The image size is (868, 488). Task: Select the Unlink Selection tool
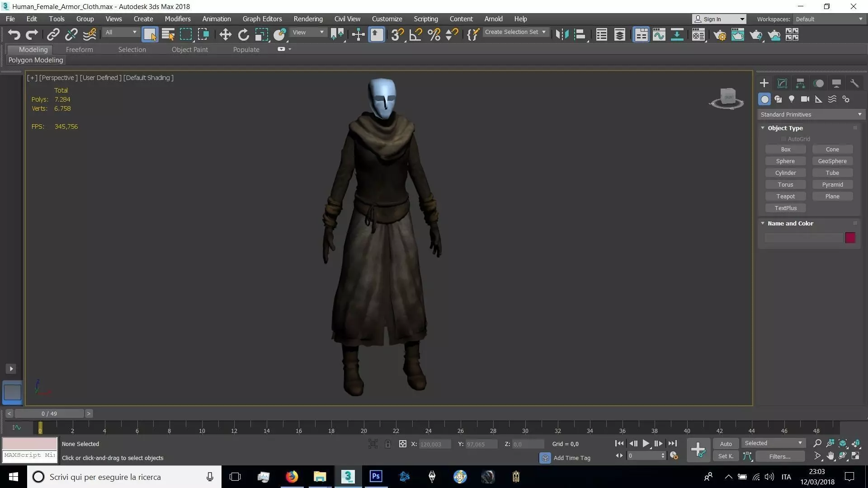click(x=71, y=35)
